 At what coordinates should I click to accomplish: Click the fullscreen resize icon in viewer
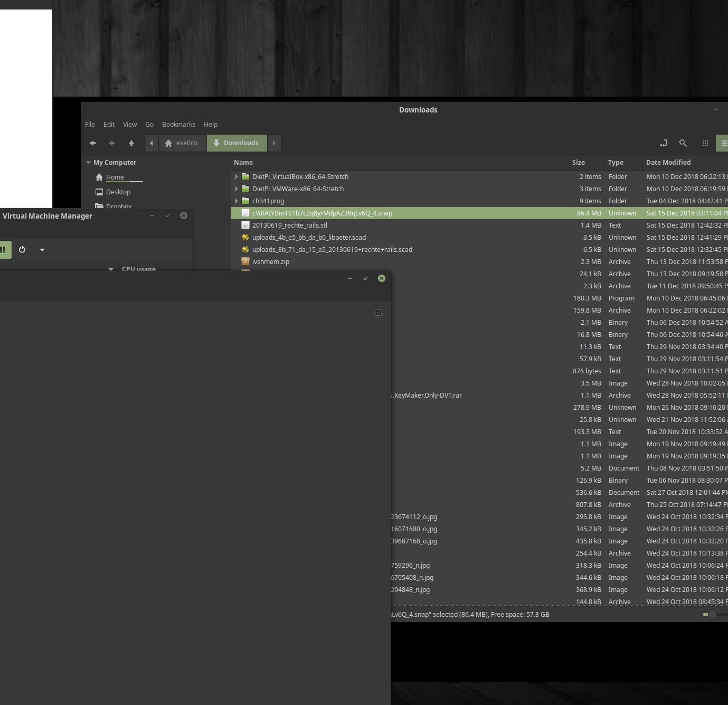click(x=379, y=313)
